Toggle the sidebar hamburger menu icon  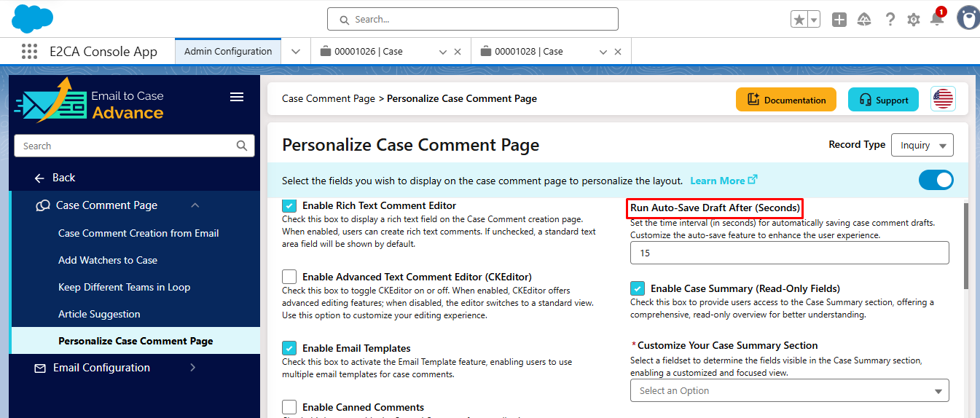pyautogui.click(x=236, y=97)
